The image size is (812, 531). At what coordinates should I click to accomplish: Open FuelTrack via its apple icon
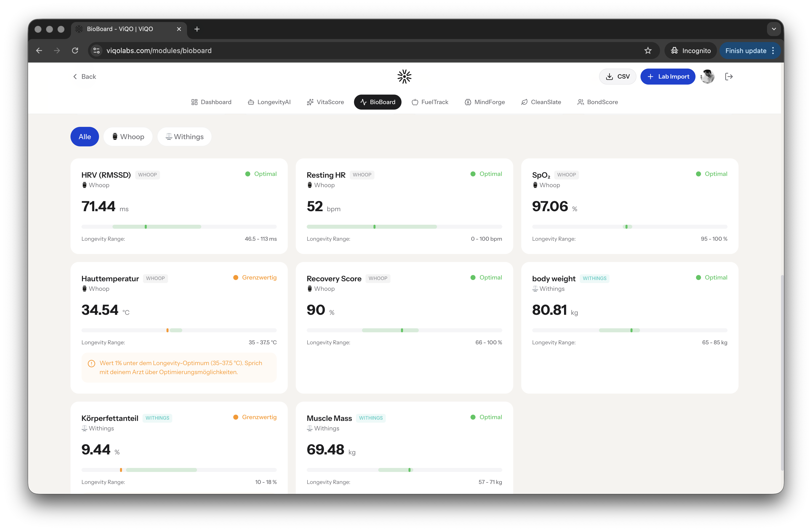pyautogui.click(x=415, y=102)
